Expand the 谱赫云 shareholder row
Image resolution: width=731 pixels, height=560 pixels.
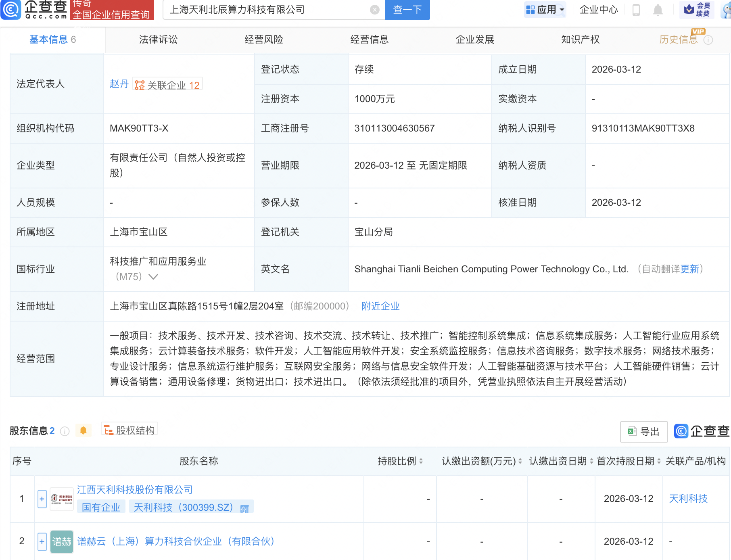coord(42,541)
